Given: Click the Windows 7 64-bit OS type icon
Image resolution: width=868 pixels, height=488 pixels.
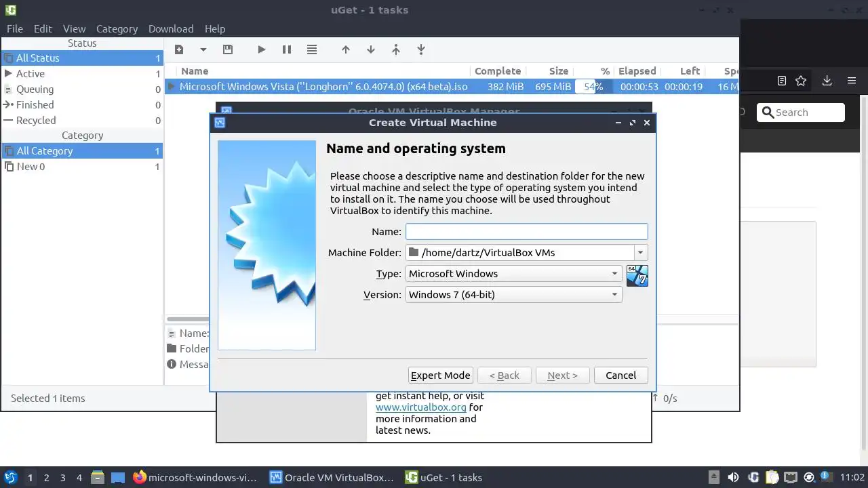Looking at the screenshot, I should click(637, 275).
